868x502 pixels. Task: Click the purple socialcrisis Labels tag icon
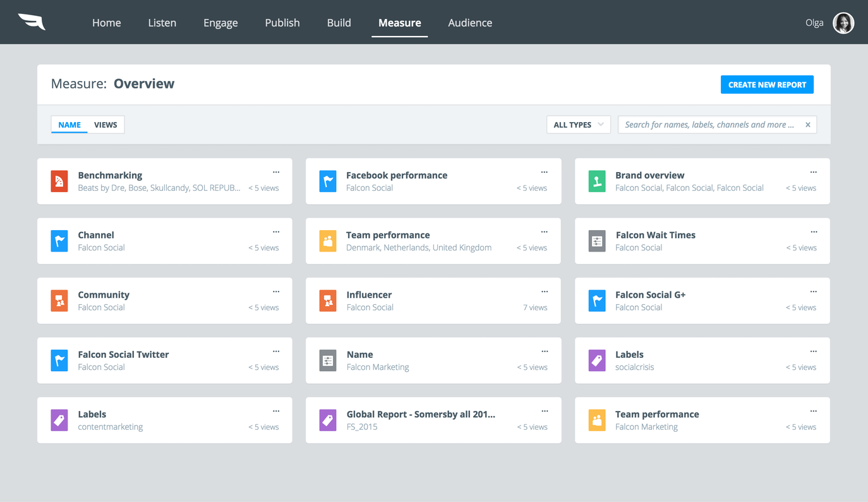(597, 360)
